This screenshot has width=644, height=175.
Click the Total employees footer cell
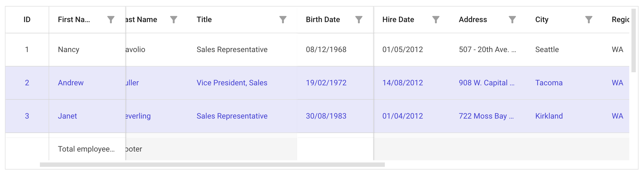click(86, 149)
